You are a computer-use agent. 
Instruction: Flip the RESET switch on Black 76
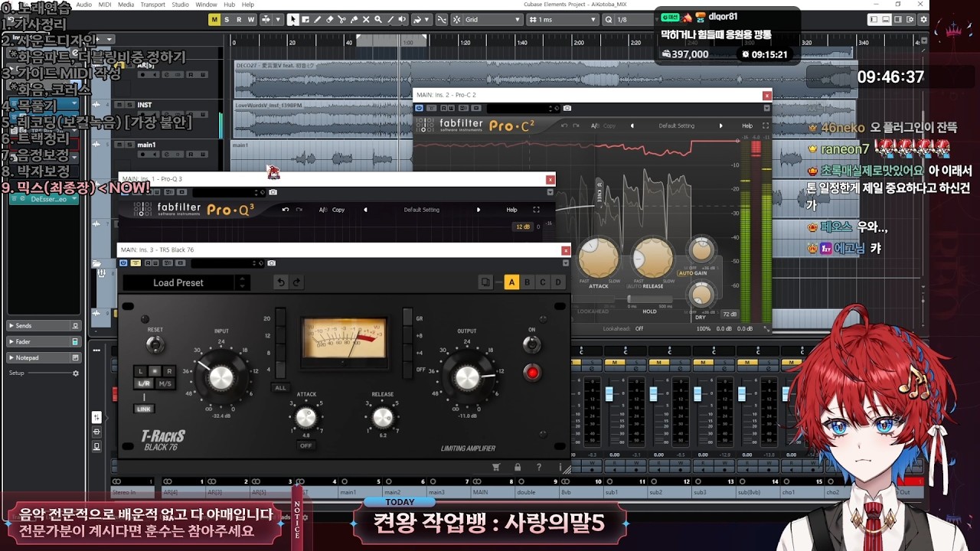coord(155,344)
